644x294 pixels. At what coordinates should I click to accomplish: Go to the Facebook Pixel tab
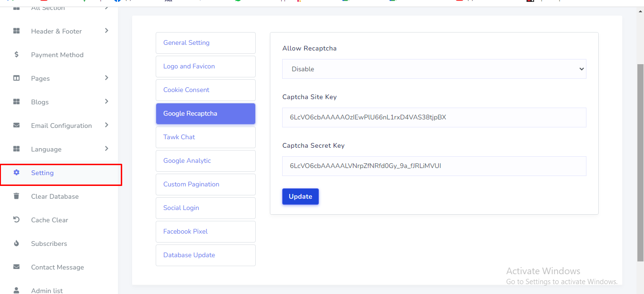[x=205, y=232]
